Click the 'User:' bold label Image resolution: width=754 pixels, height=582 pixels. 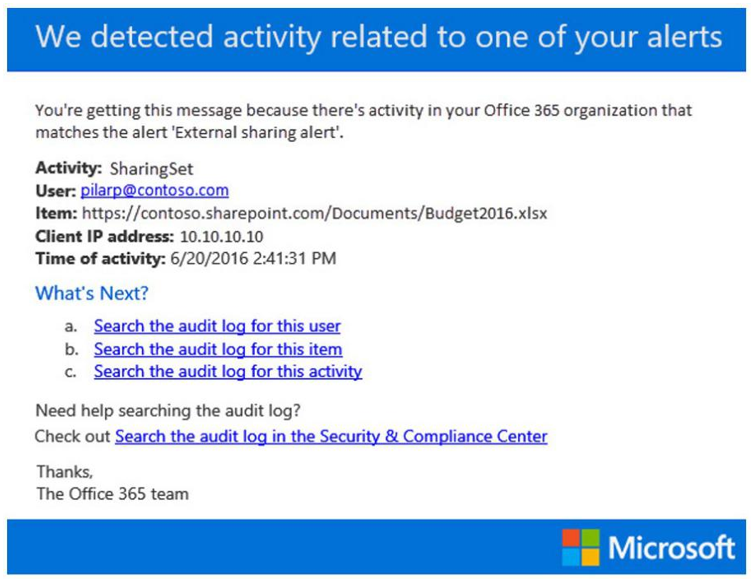click(56, 191)
